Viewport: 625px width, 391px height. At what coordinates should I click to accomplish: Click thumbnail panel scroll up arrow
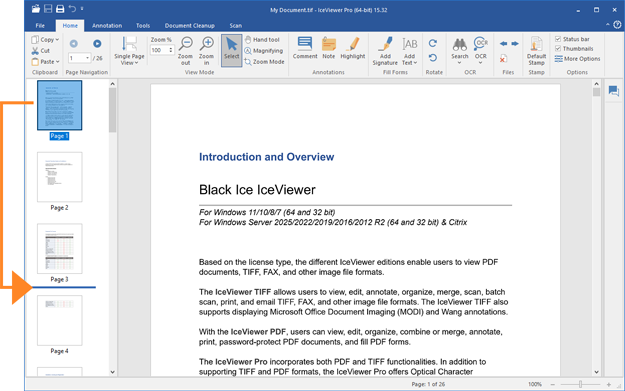pos(112,84)
